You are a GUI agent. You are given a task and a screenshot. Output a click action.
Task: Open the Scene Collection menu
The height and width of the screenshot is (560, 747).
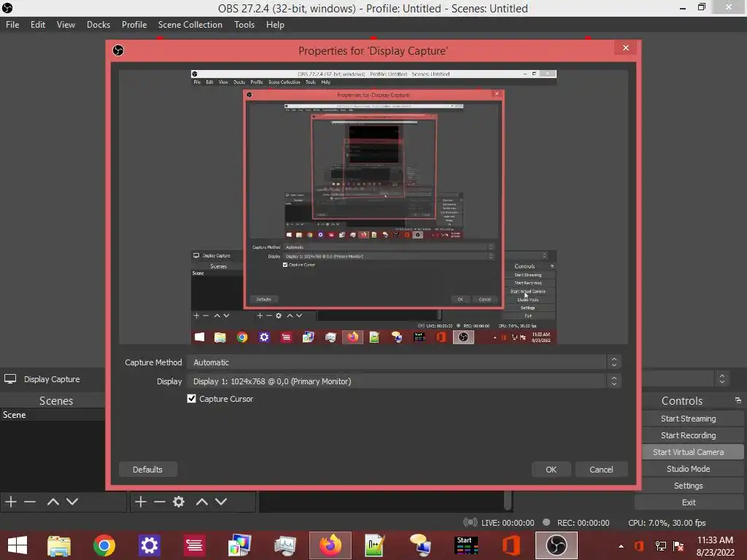(190, 25)
